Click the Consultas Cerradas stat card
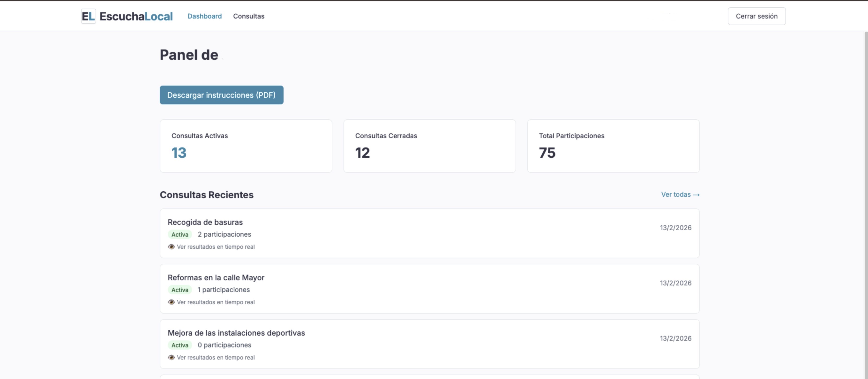Image resolution: width=868 pixels, height=379 pixels. pyautogui.click(x=429, y=146)
